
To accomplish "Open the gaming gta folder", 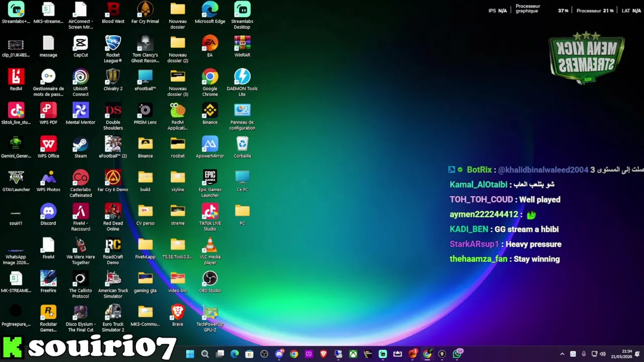I will click(x=145, y=283).
